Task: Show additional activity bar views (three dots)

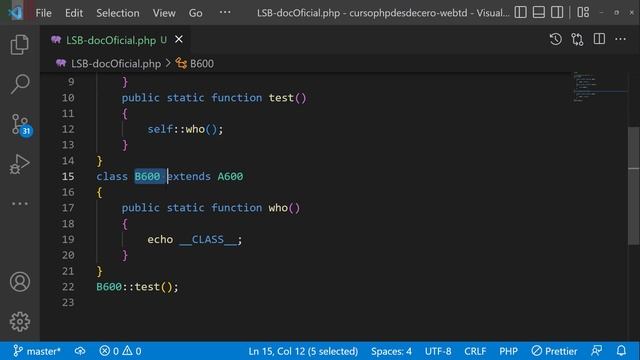Action: 20,203
